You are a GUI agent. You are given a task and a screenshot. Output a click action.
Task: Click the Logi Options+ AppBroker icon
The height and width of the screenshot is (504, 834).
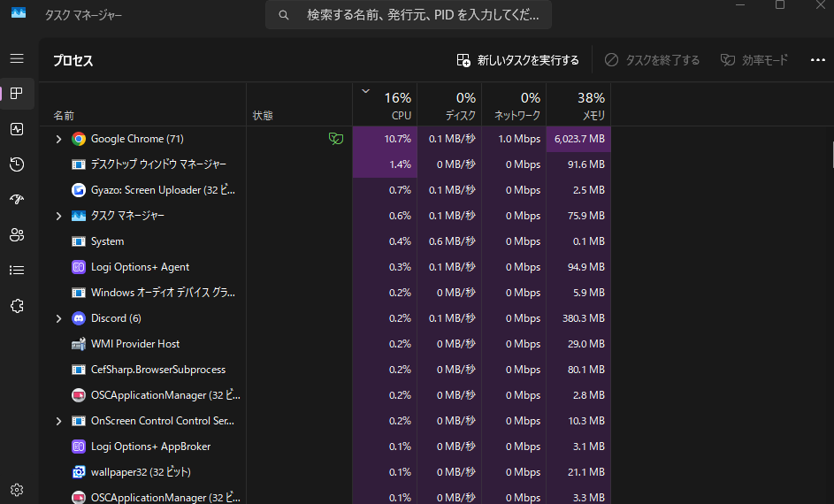click(x=79, y=447)
